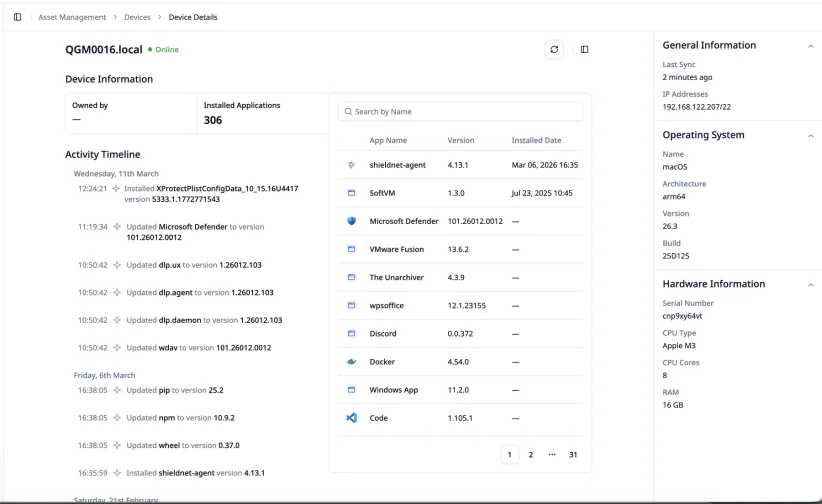Viewport: 822px width, 504px height.
Task: Collapse the General Information section
Action: (810, 46)
